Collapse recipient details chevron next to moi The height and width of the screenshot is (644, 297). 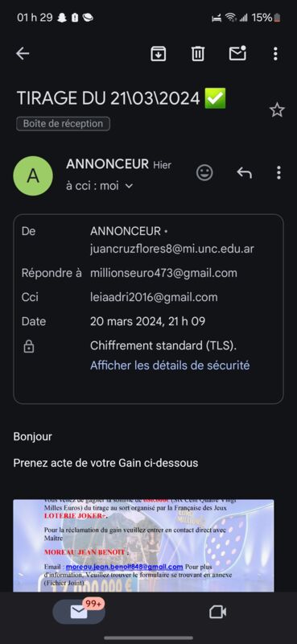129,186
